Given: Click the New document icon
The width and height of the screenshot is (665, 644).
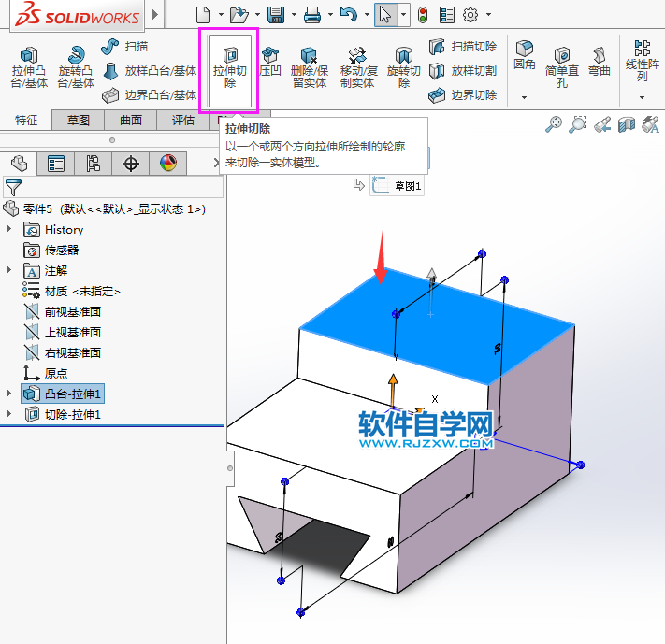Looking at the screenshot, I should [x=203, y=15].
